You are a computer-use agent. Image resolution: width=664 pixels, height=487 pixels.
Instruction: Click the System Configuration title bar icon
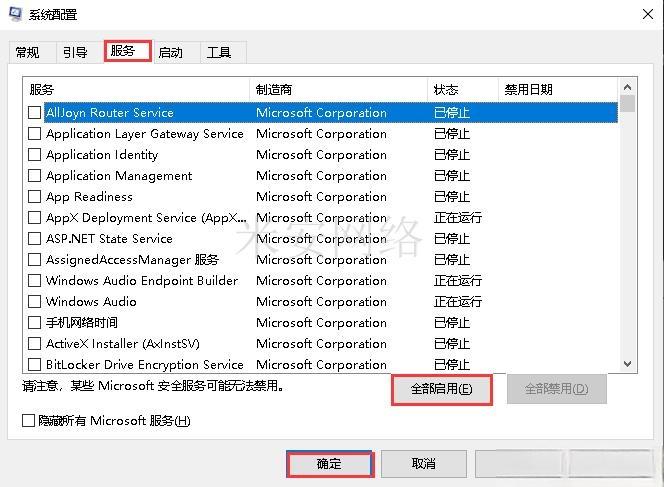tap(15, 15)
